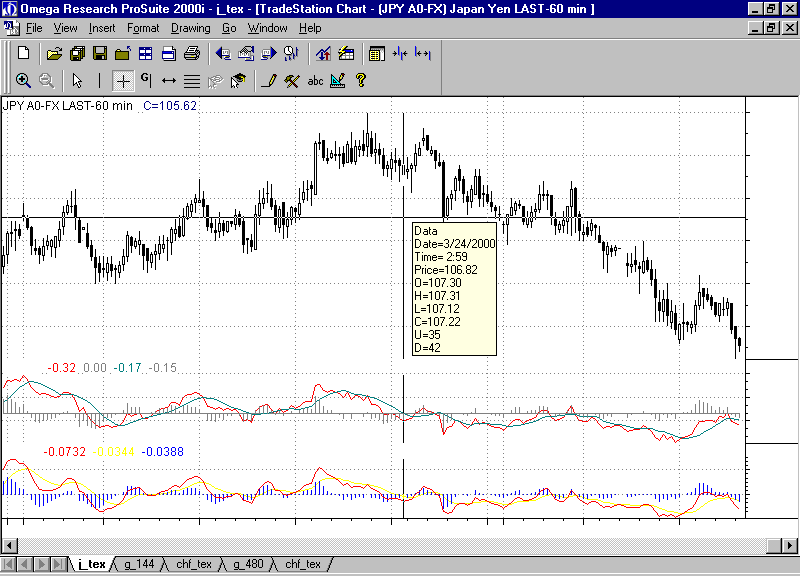The image size is (800, 576).
Task: Open the Format menu
Action: [143, 28]
